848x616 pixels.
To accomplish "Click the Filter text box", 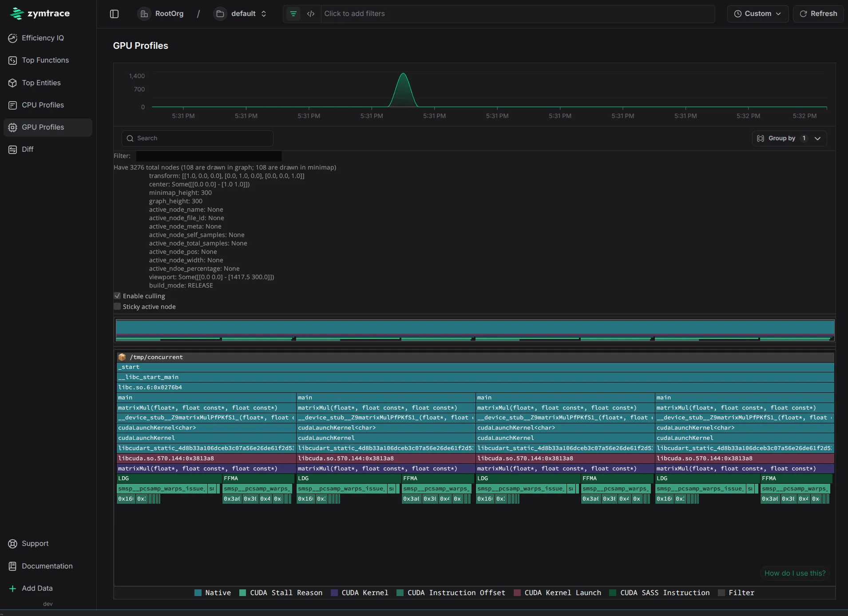I will tap(209, 156).
